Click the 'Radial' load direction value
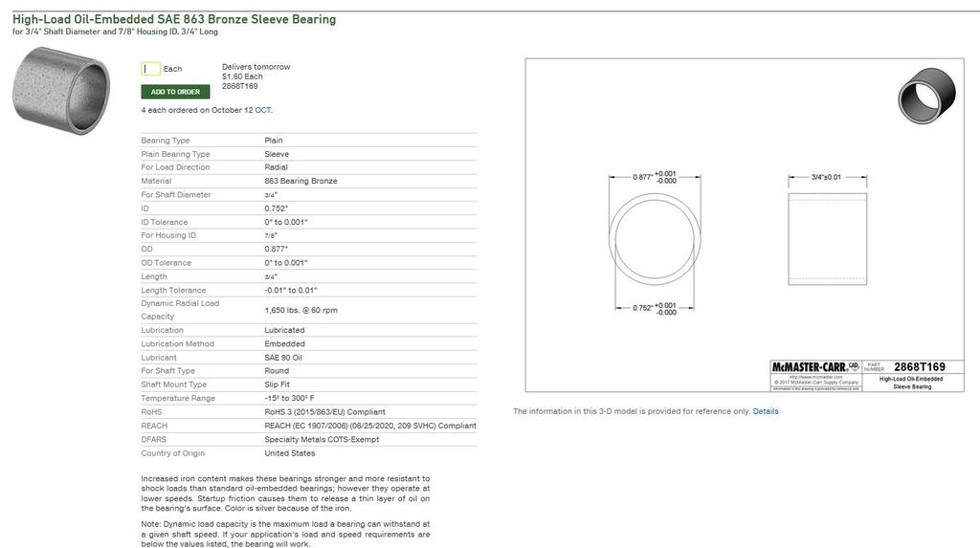Image resolution: width=980 pixels, height=548 pixels. (277, 167)
